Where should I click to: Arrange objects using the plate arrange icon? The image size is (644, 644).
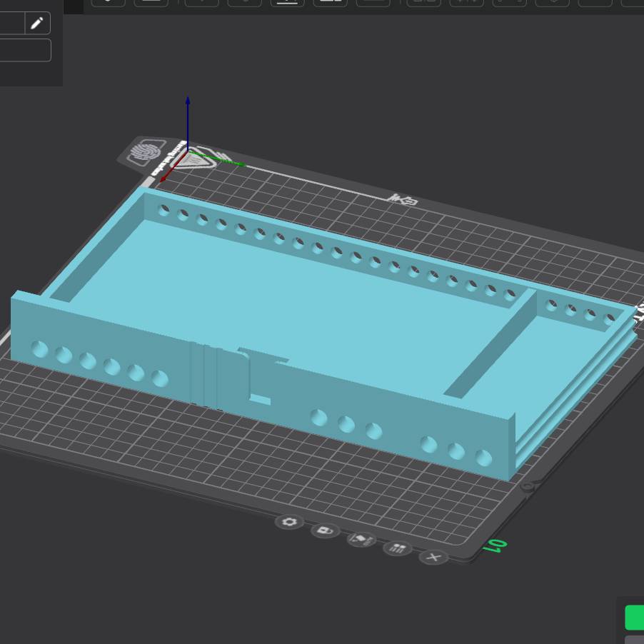pyautogui.click(x=397, y=548)
